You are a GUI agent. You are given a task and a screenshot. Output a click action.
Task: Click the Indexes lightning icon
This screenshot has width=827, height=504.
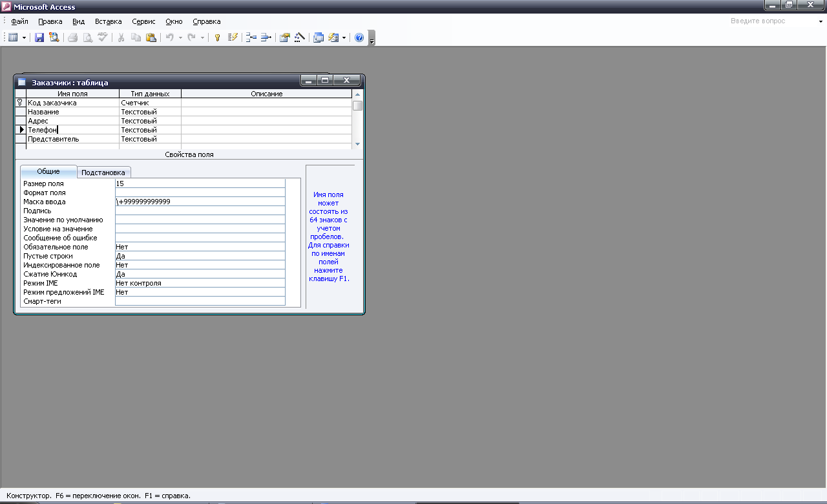coord(233,37)
